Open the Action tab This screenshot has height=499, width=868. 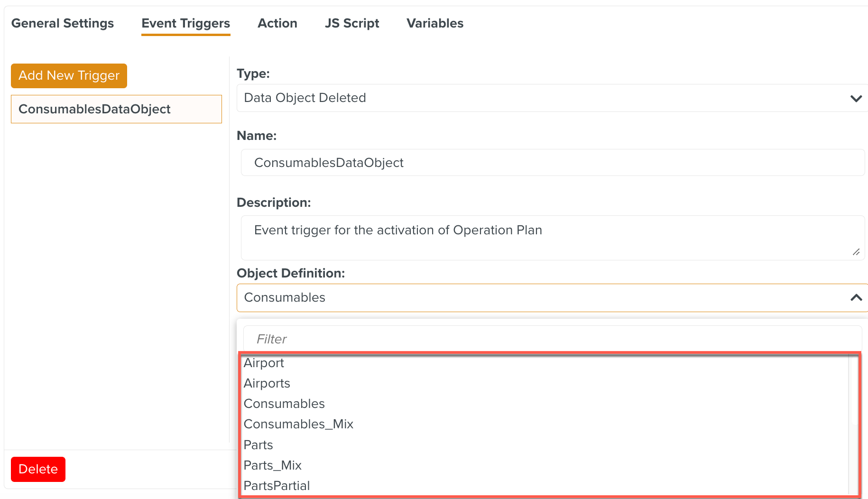(x=277, y=23)
